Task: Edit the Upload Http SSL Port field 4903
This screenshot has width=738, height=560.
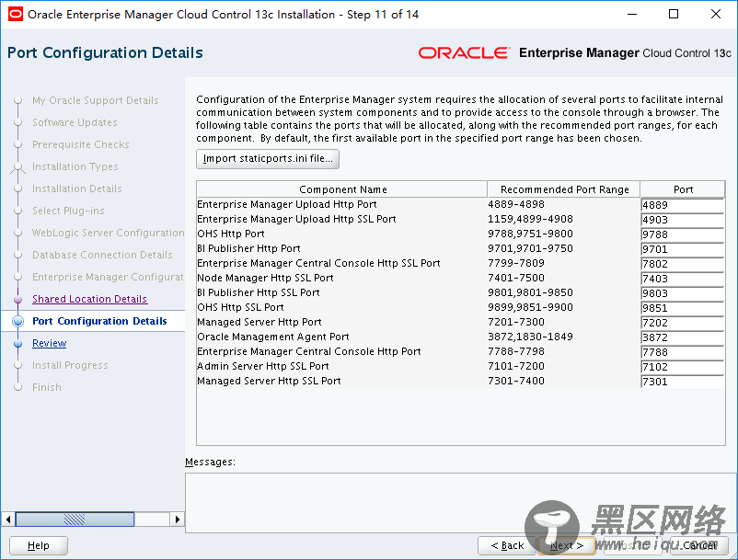Action: 683,220
